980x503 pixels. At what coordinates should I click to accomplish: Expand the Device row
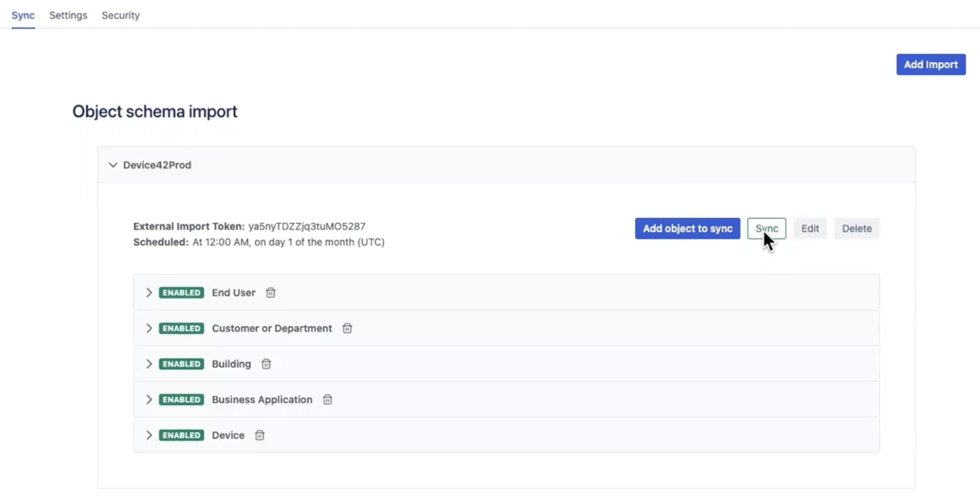pyautogui.click(x=149, y=435)
